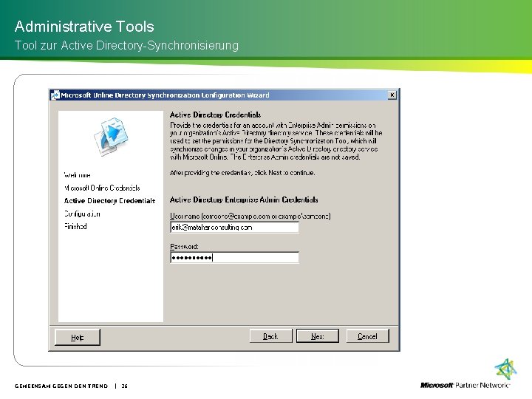
Task: Focus the Password input field
Action: pos(234,258)
